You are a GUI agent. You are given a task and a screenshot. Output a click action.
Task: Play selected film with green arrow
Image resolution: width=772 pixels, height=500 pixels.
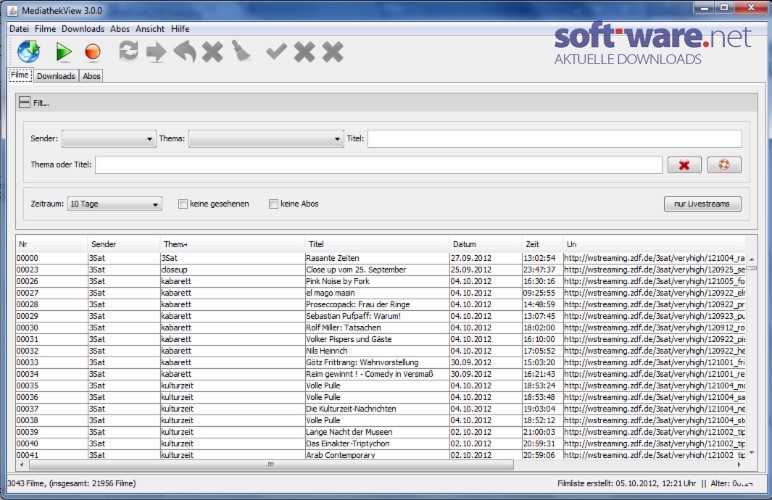(64, 52)
